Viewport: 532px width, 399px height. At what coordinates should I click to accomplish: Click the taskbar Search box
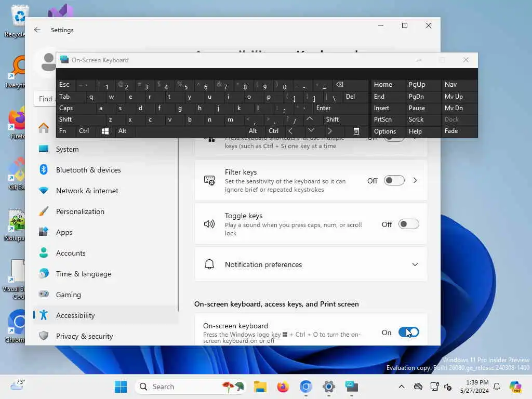[190, 387]
